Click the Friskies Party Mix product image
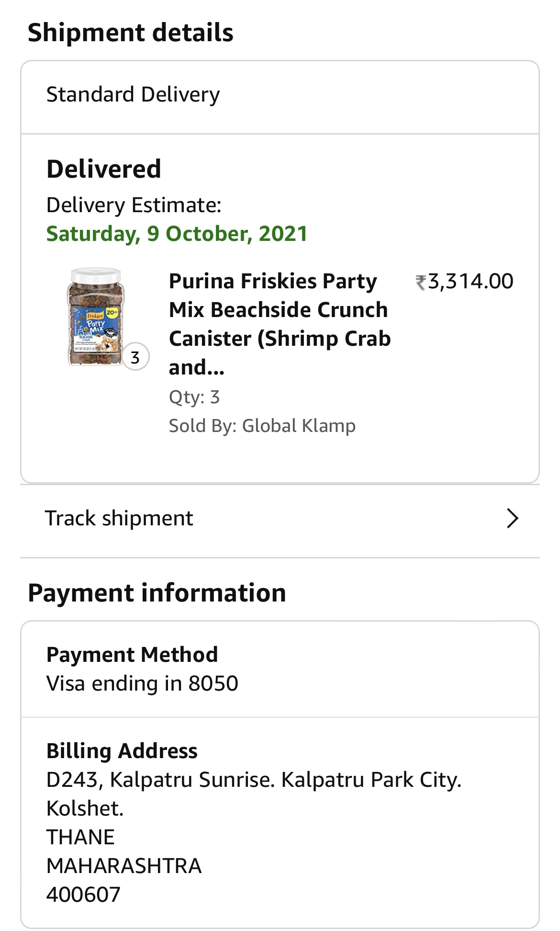Image resolution: width=560 pixels, height=931 pixels. pyautogui.click(x=96, y=317)
